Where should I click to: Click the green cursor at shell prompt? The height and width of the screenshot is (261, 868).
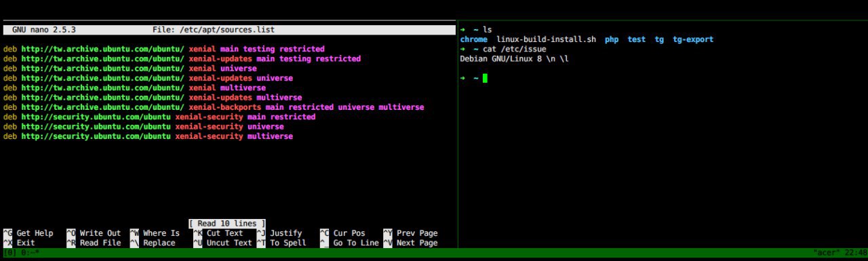tap(485, 79)
